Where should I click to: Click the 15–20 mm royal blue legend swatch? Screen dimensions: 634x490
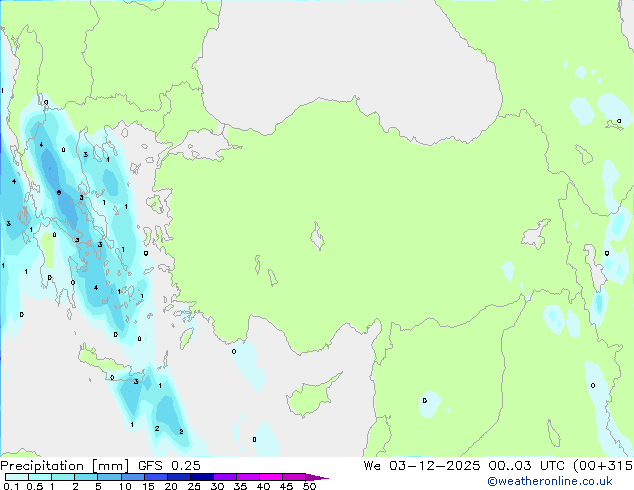pyautogui.click(x=155, y=477)
